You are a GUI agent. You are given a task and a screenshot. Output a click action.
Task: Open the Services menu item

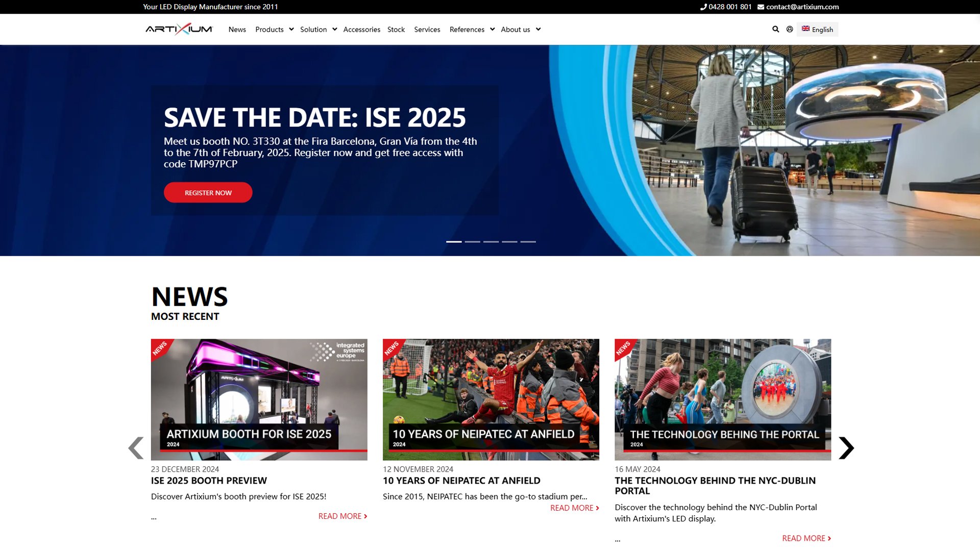tap(427, 29)
